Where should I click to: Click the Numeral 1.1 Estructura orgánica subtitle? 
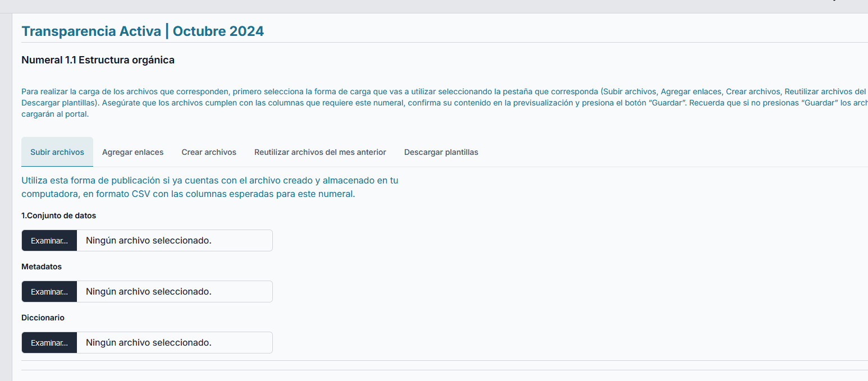tap(98, 60)
